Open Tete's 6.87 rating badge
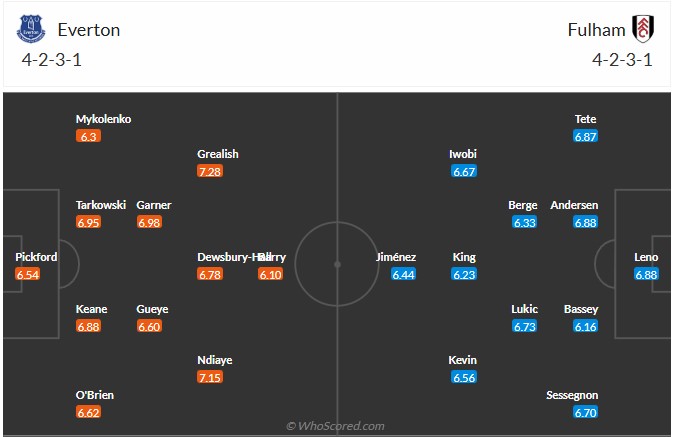Viewport: 675px width, 437px height. 586,136
